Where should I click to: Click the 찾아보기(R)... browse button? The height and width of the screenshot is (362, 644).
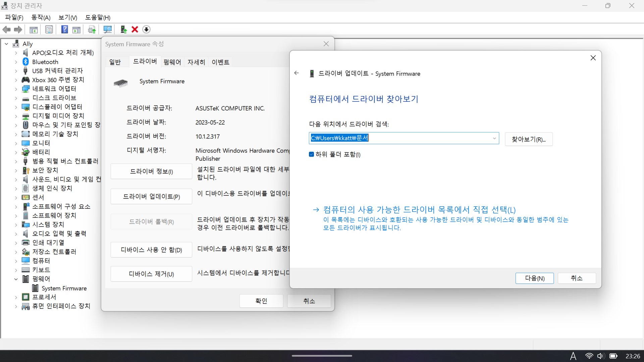(x=529, y=139)
